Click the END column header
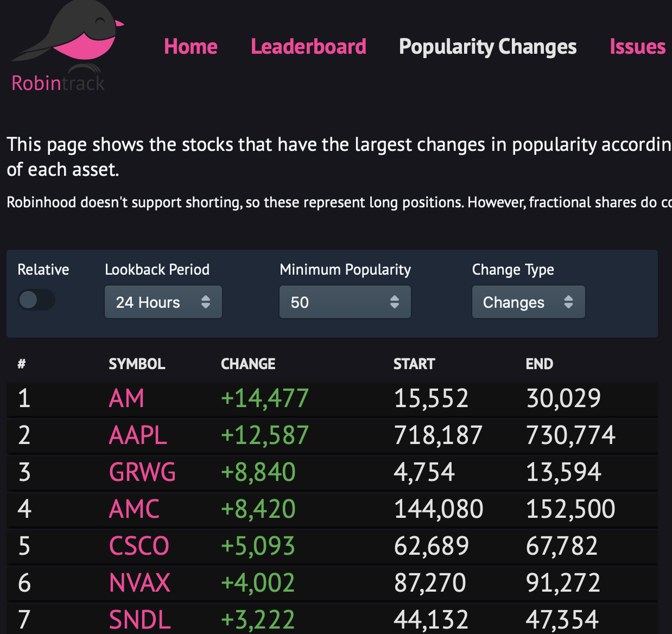This screenshot has height=634, width=672. [539, 364]
